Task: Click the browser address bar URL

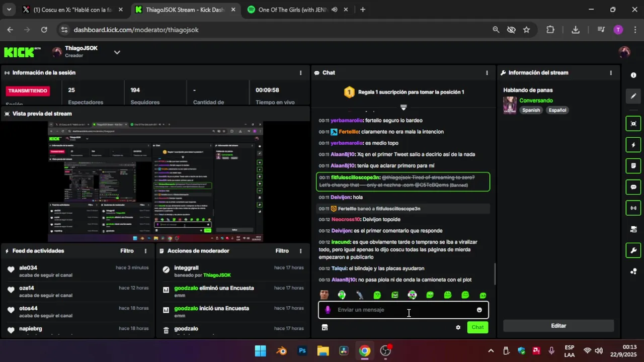Action: tap(136, 30)
